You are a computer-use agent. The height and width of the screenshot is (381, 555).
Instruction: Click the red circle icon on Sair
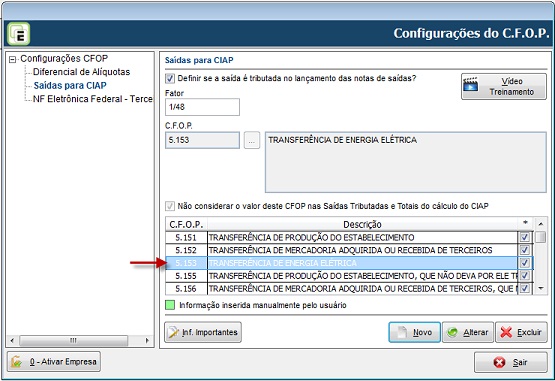click(x=499, y=362)
